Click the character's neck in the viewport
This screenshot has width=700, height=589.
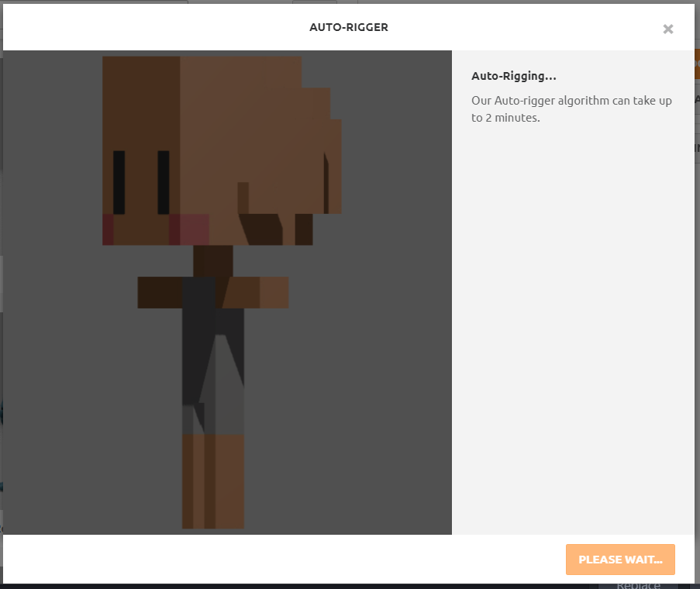tap(213, 261)
